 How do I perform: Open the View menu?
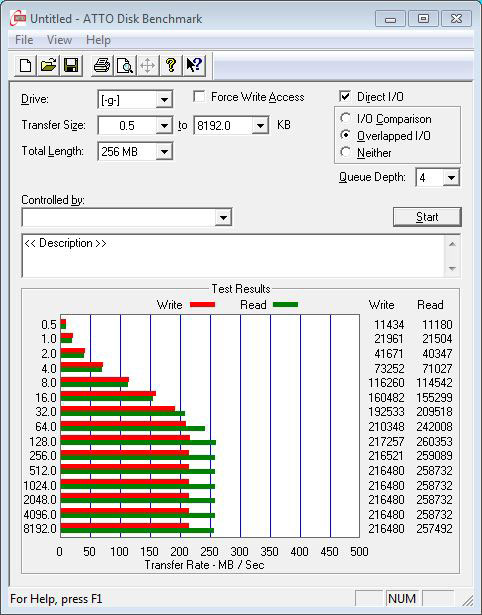coord(59,40)
